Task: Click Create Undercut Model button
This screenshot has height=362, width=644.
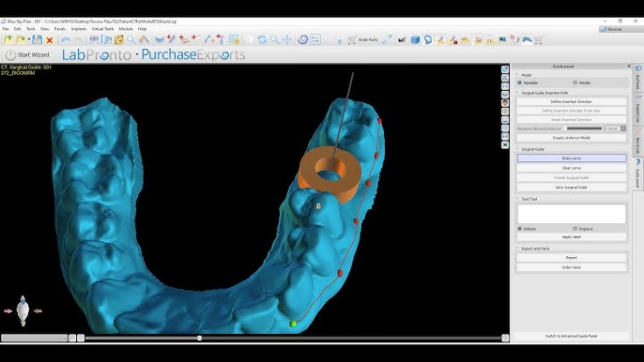Action: tap(572, 138)
